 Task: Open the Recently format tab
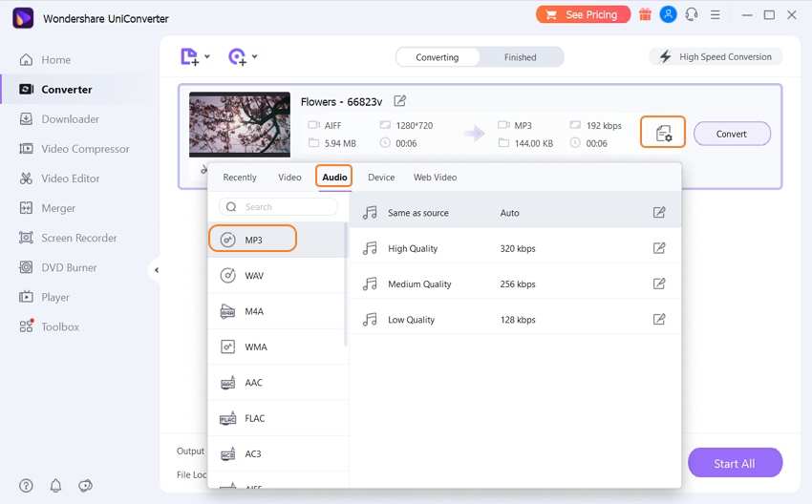(x=239, y=177)
